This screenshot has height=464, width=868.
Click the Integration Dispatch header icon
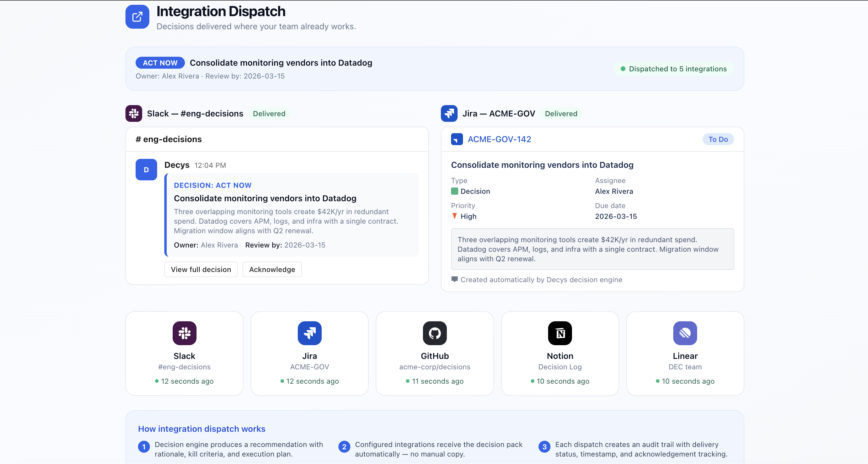137,16
